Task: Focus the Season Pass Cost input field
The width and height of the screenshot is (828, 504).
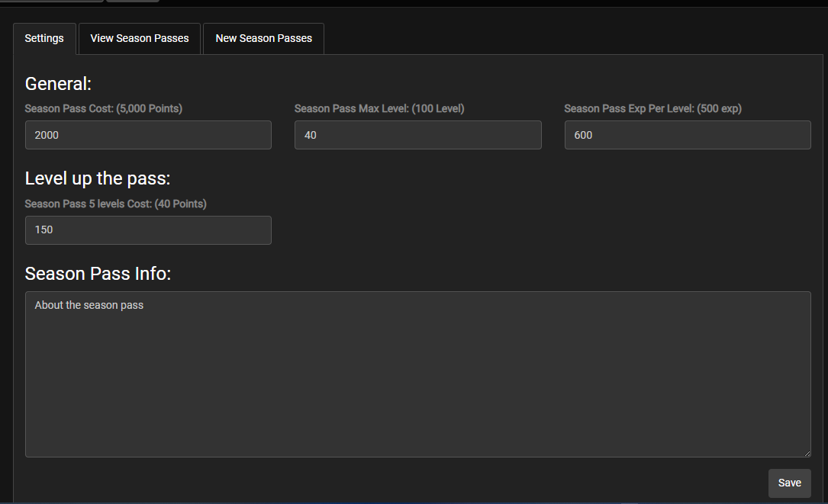Action: point(148,135)
